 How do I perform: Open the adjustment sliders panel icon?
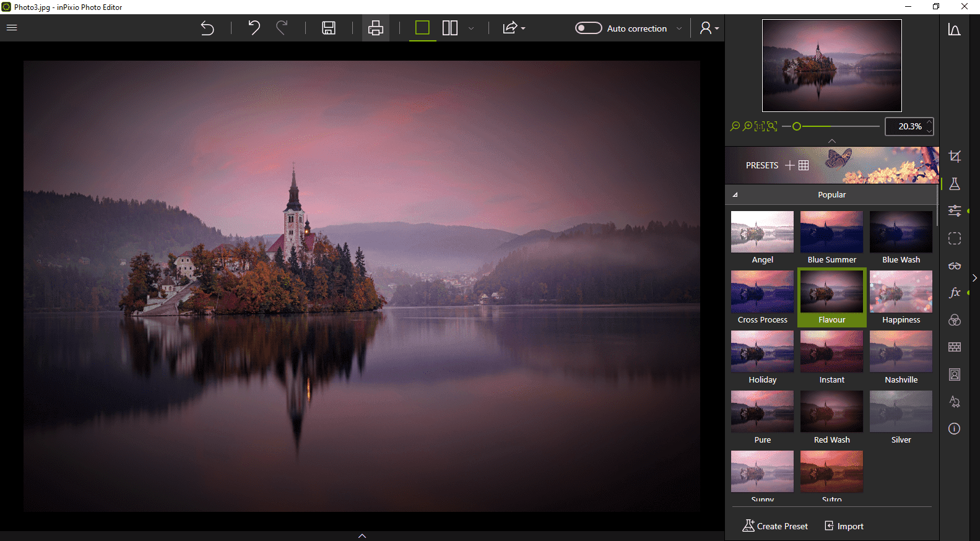[x=955, y=211]
